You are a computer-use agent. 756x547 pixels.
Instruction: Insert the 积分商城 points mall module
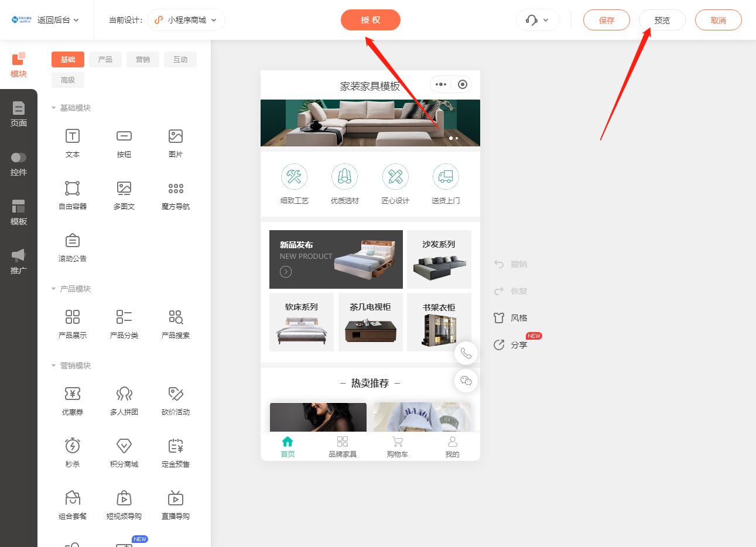[124, 453]
